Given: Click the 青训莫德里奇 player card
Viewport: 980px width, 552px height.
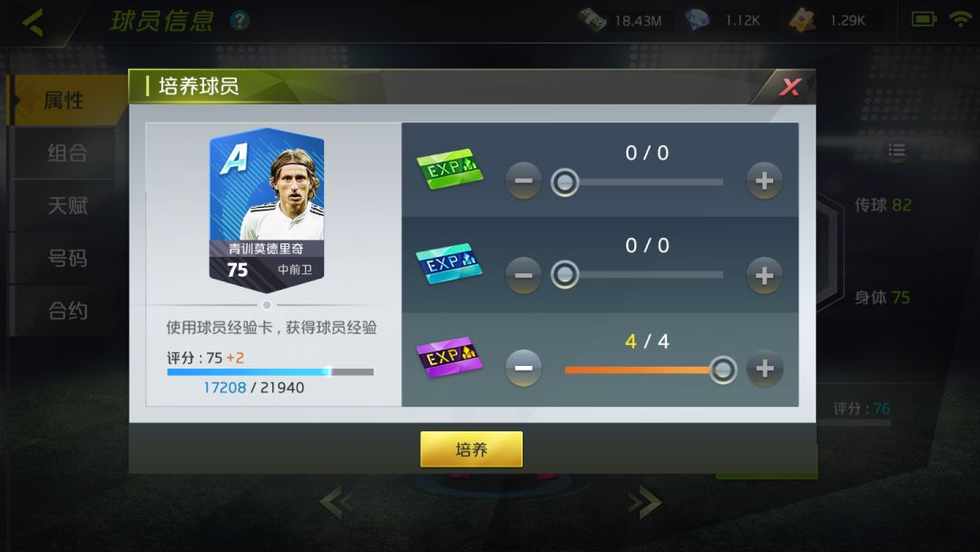Looking at the screenshot, I should pos(266,211).
